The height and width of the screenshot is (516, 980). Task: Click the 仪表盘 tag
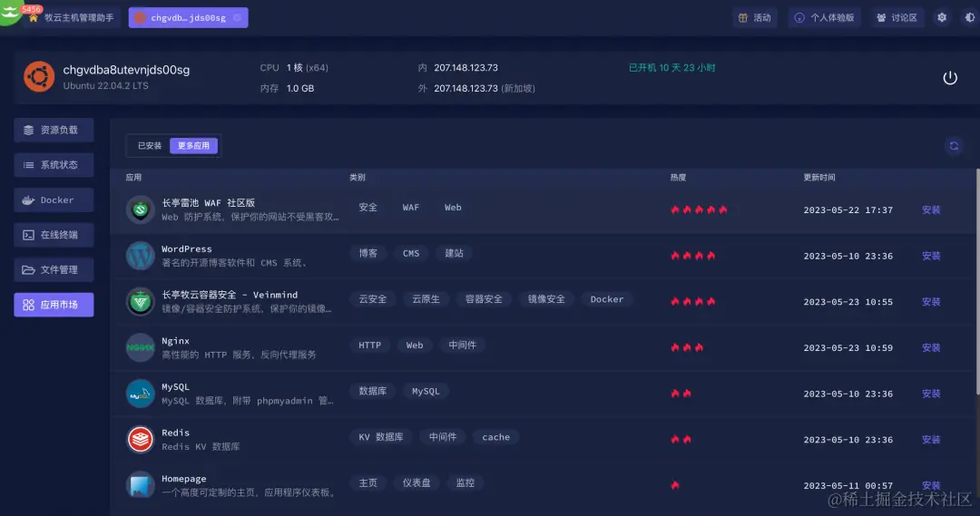point(416,482)
